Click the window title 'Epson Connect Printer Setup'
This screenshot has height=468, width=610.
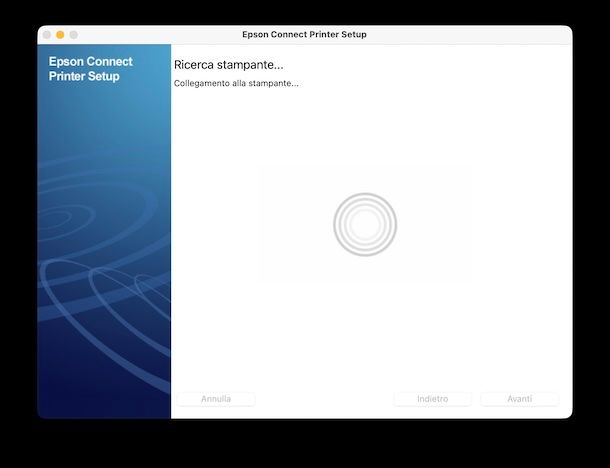[x=304, y=34]
